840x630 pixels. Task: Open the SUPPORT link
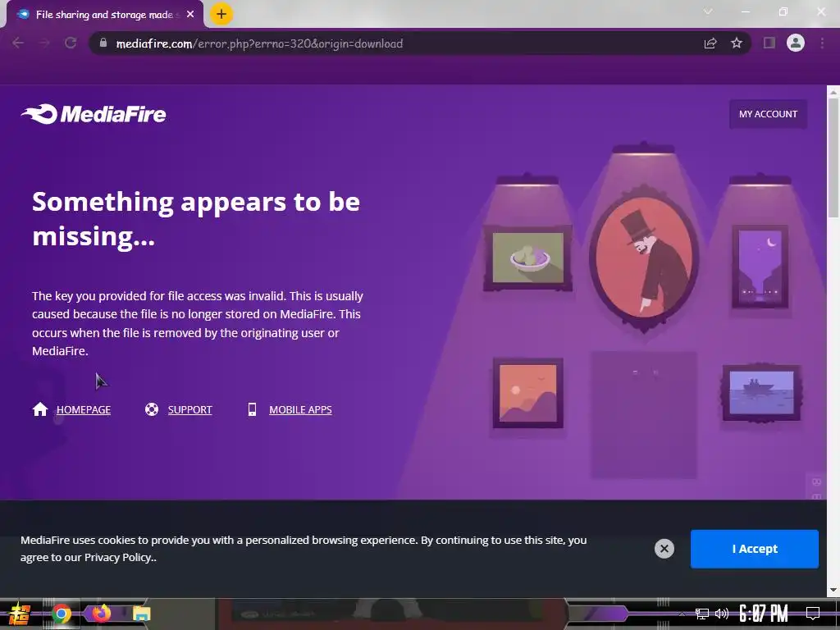click(189, 410)
